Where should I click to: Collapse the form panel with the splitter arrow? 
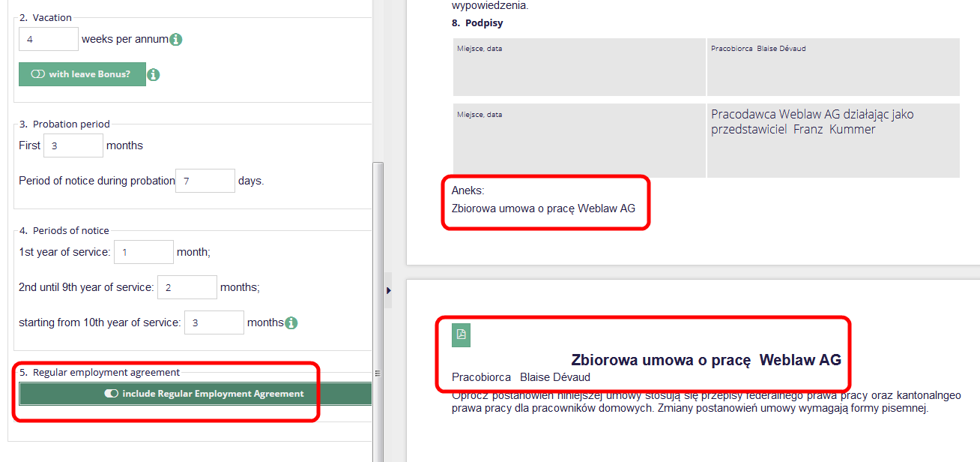389,289
